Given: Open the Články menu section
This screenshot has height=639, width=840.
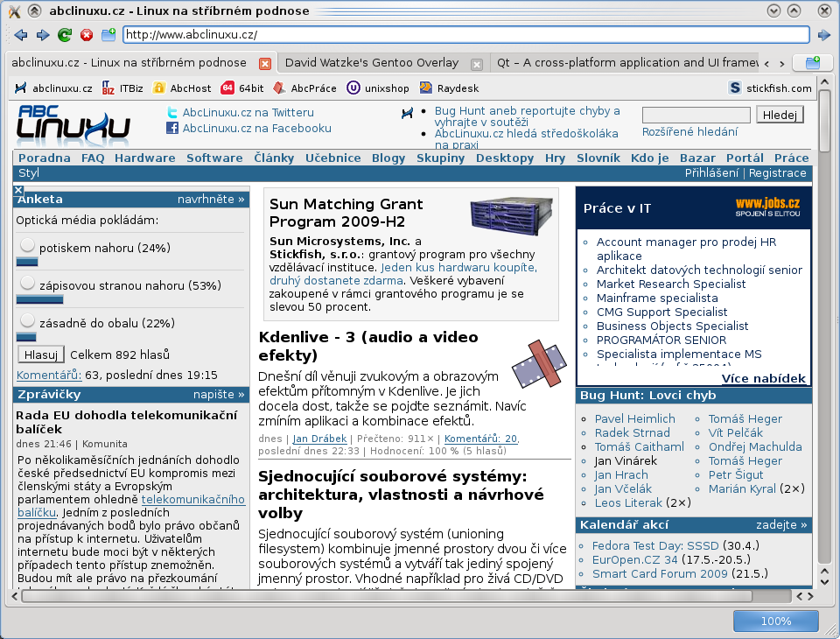Looking at the screenshot, I should [274, 158].
